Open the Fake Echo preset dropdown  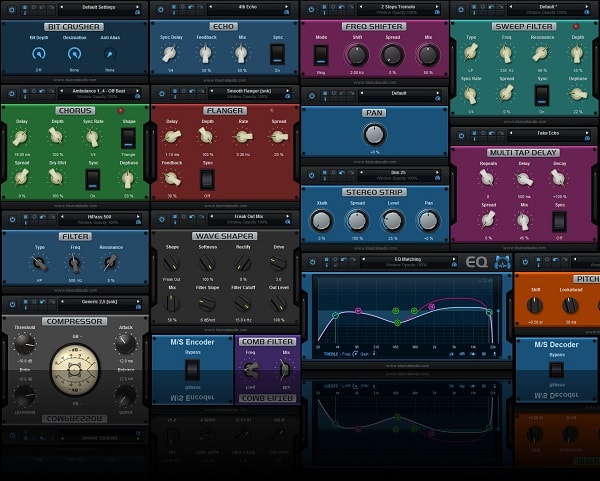(x=548, y=133)
